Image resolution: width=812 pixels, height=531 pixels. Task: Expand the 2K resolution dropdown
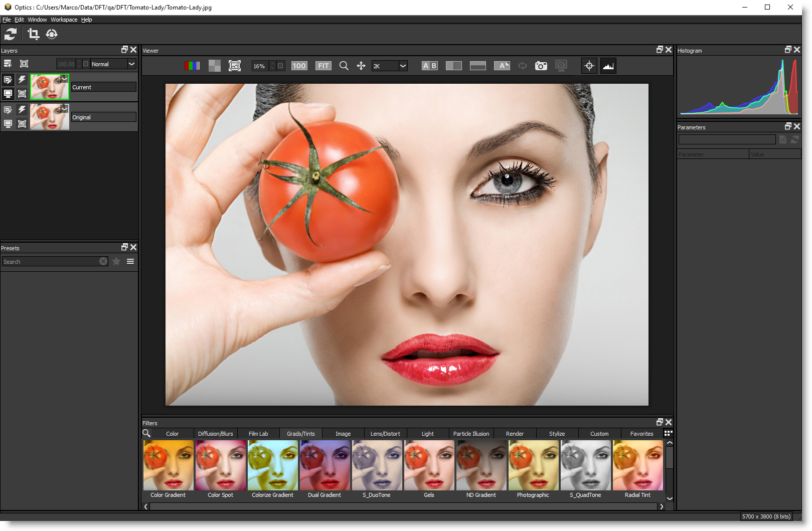[x=403, y=66]
